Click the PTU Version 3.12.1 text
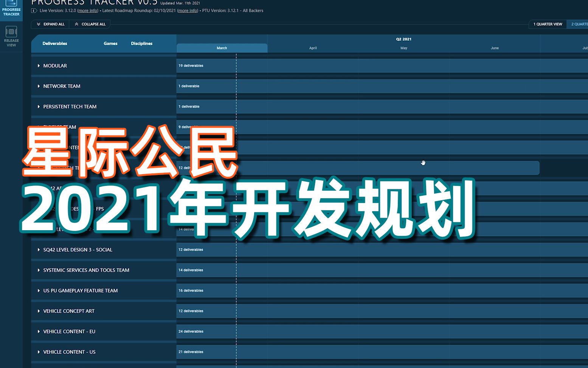This screenshot has width=588, height=368. click(x=233, y=11)
